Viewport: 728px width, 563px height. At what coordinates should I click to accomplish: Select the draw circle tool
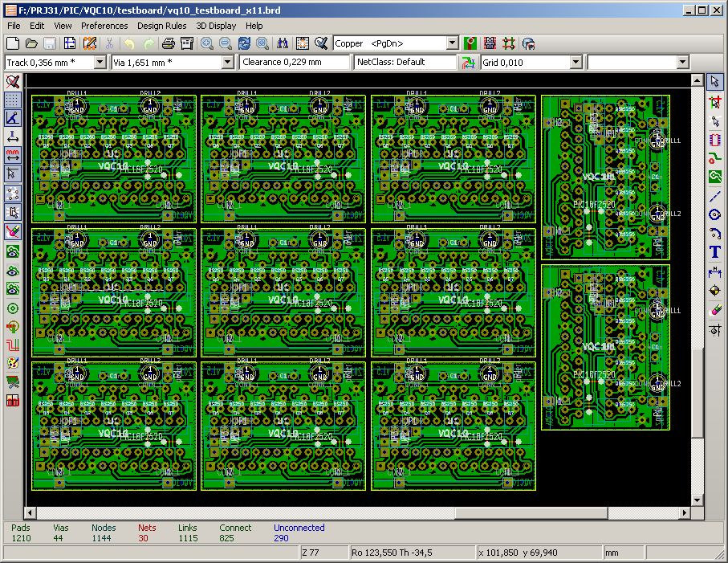point(715,214)
